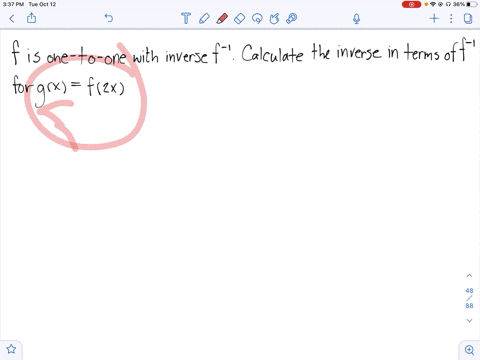Start audio recording with microphone

point(357,19)
